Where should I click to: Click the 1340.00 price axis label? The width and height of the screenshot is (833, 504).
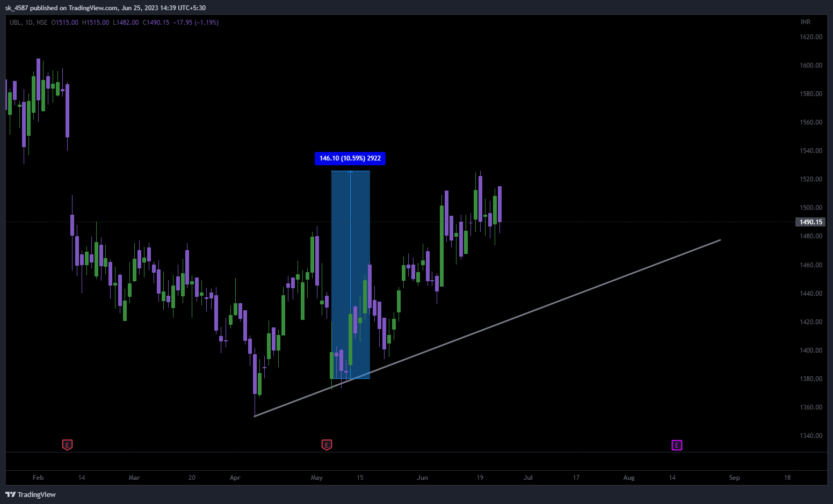tap(811, 436)
